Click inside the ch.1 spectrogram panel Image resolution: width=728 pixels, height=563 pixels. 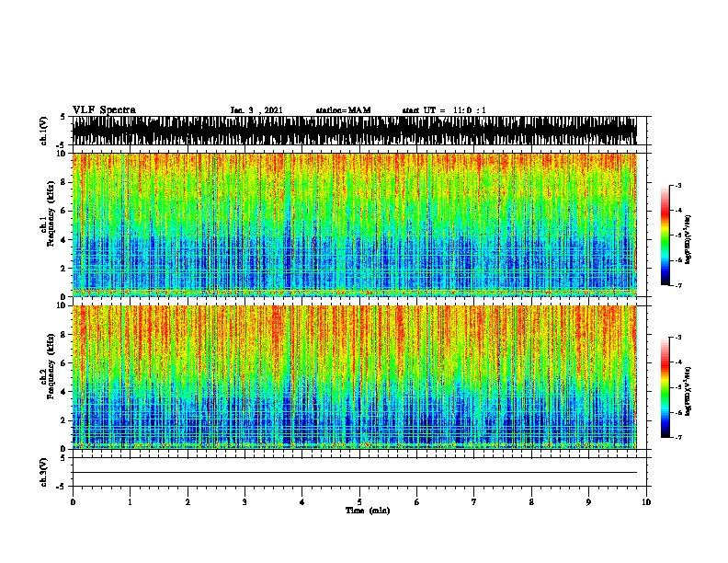click(354, 224)
